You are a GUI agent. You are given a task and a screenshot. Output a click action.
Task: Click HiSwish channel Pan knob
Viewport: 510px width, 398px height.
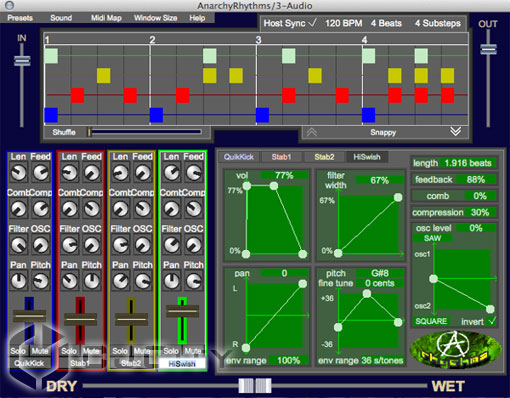coord(171,281)
